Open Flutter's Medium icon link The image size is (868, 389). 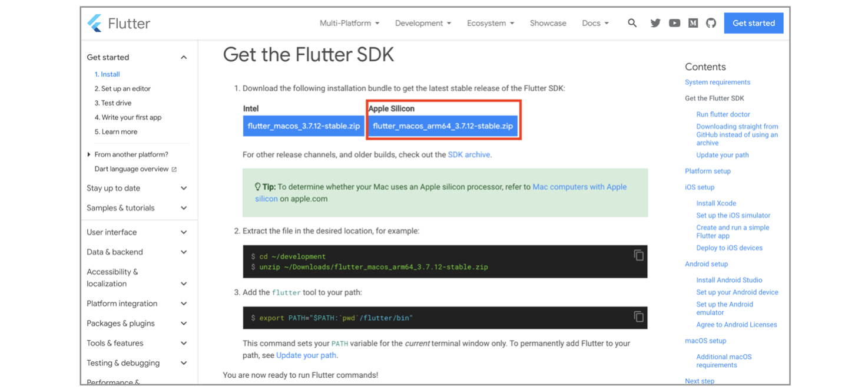tap(693, 23)
